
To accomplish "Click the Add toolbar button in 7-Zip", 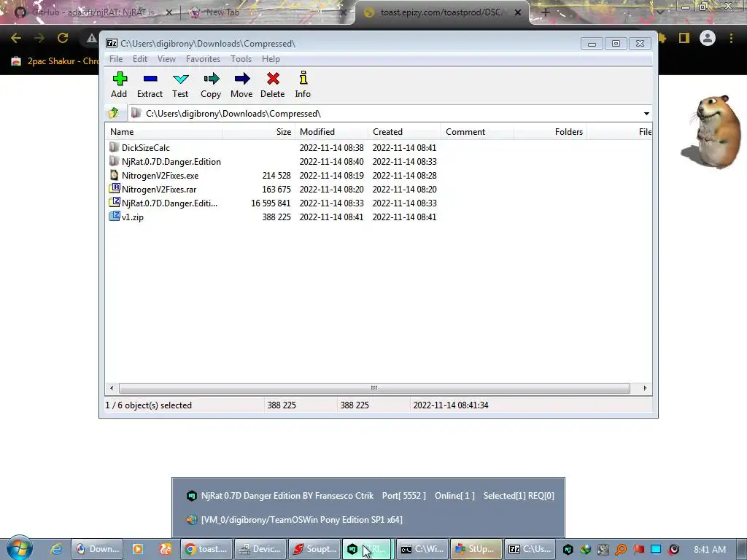I will (x=119, y=85).
